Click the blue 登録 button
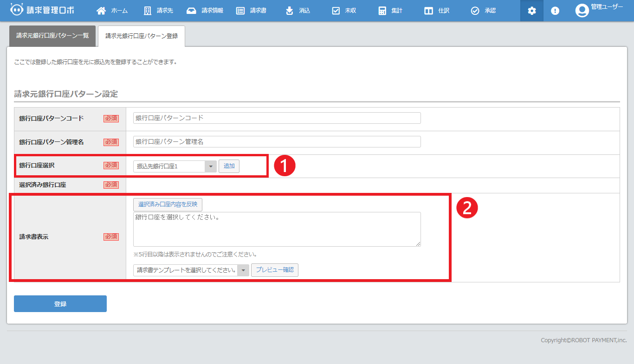The width and height of the screenshot is (634, 364). coord(60,304)
